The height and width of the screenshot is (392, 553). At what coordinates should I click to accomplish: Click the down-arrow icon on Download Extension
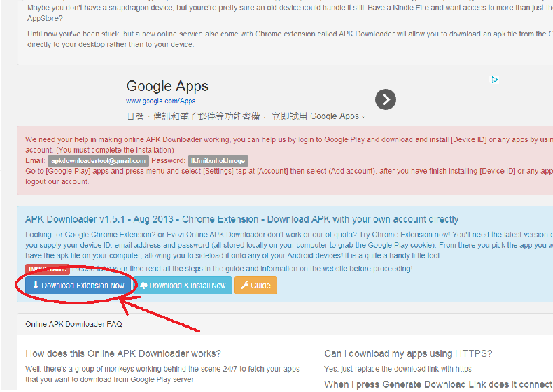36,286
